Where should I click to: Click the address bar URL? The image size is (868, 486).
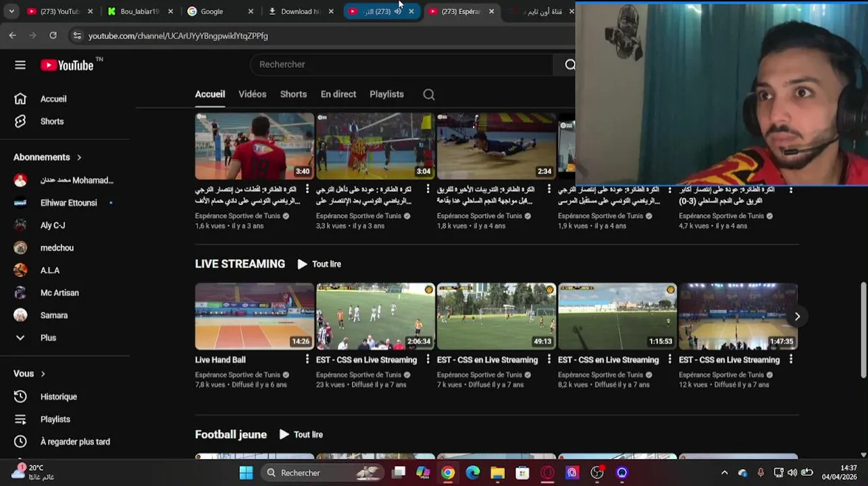(x=178, y=36)
